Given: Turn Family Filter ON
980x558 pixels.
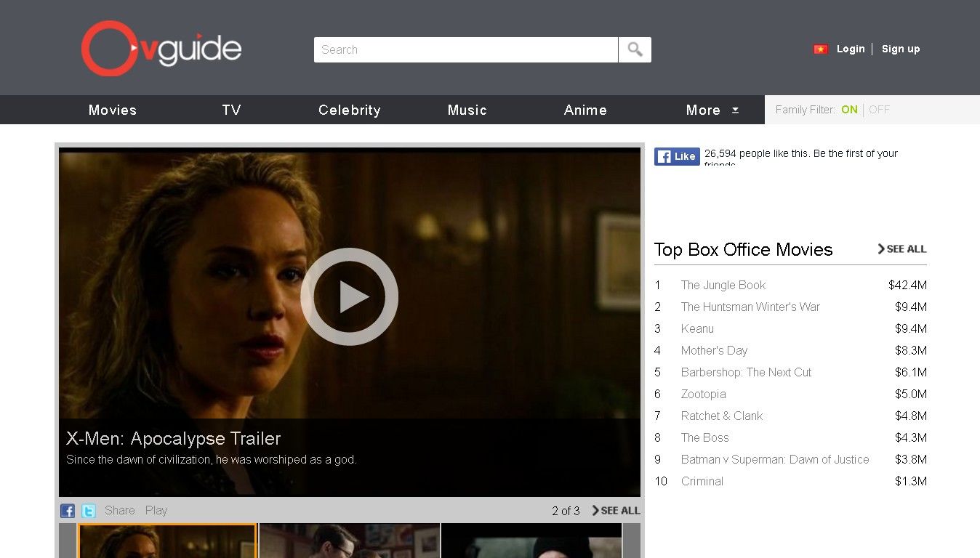Looking at the screenshot, I should click(849, 110).
